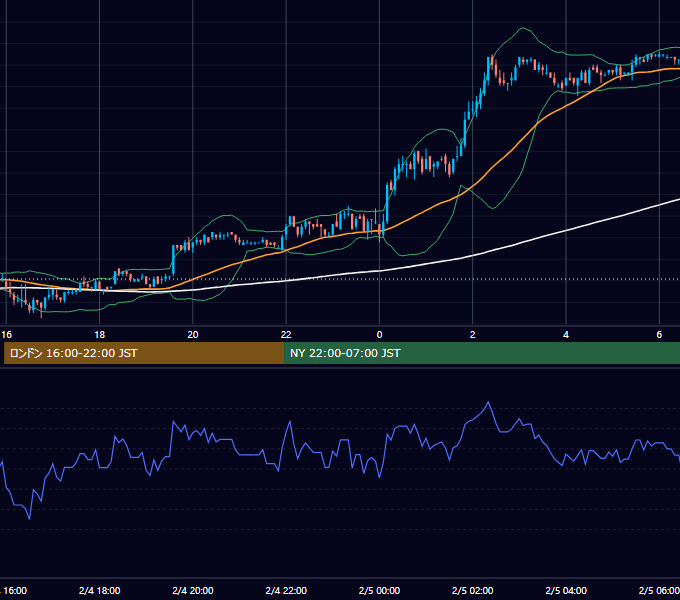Click the 2/5 02:00 date label
This screenshot has width=680, height=600.
[x=473, y=590]
